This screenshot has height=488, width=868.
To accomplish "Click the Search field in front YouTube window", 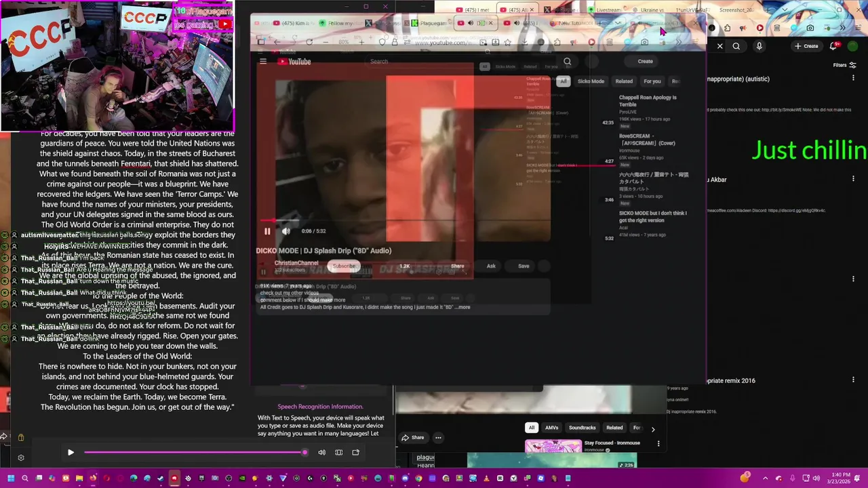I will click(461, 61).
